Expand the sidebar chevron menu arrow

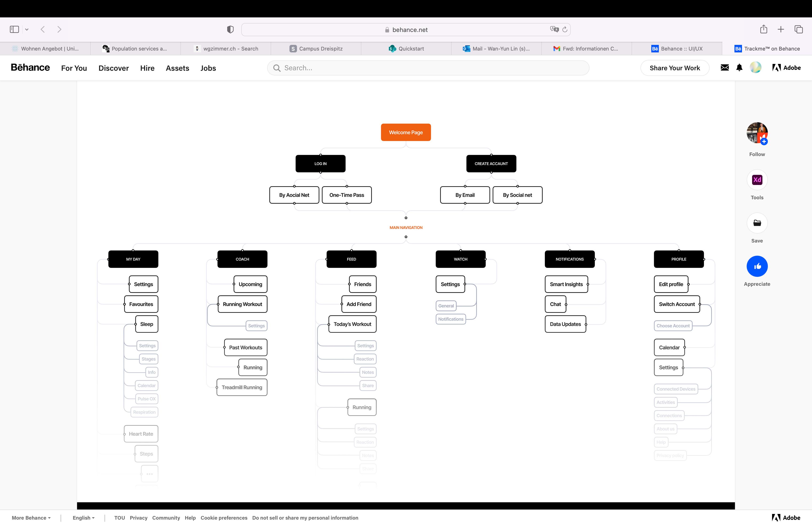pos(27,30)
